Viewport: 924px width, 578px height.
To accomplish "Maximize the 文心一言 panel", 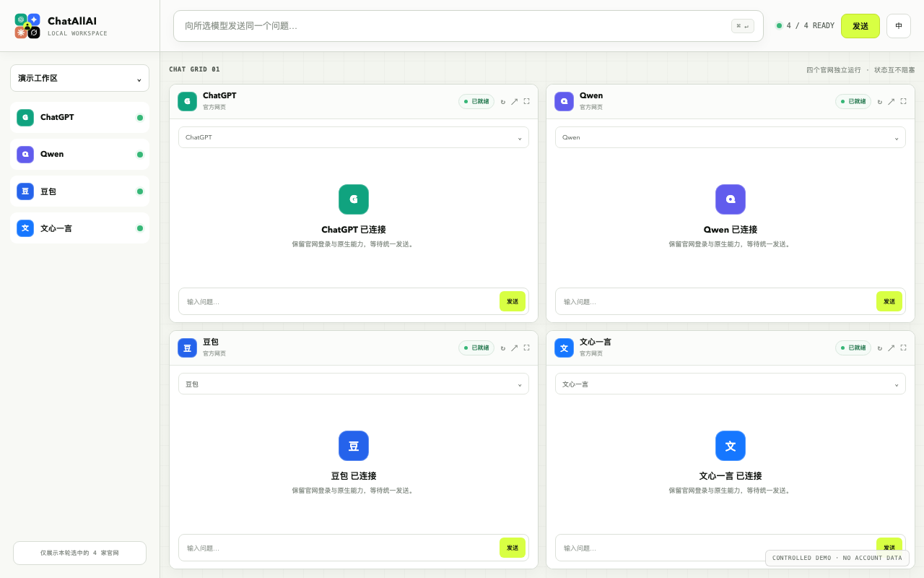I will pyautogui.click(x=903, y=348).
